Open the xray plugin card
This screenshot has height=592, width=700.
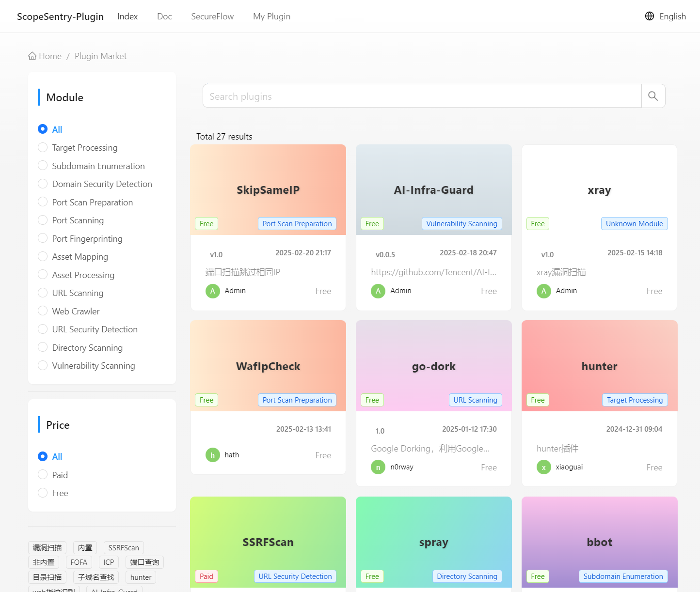(x=599, y=227)
